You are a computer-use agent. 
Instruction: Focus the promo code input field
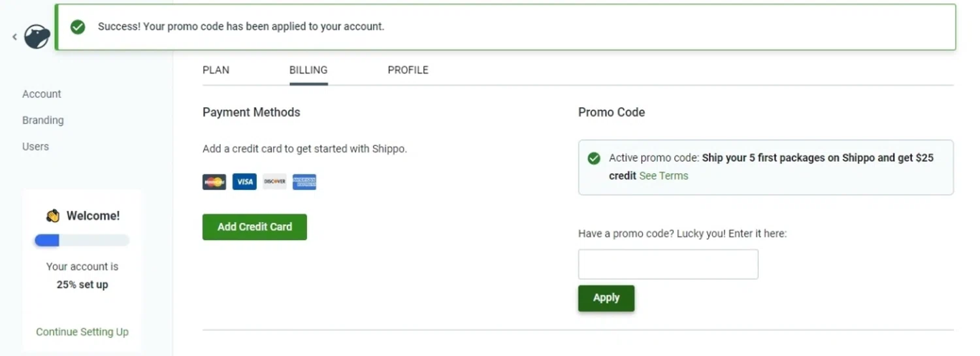[668, 264]
